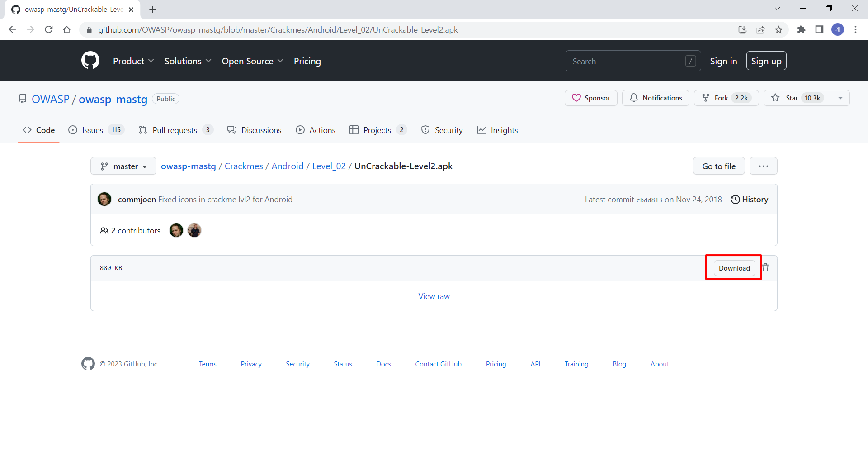This screenshot has height=466, width=868.
Task: Click the Sign in link
Action: (x=723, y=61)
